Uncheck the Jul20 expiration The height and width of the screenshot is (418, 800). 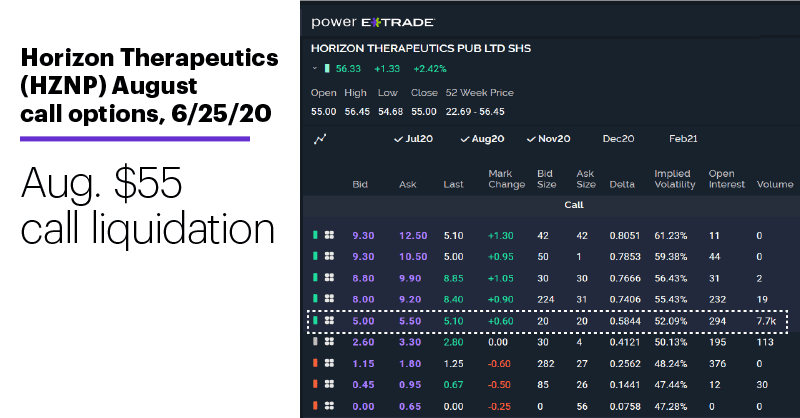coord(413,139)
